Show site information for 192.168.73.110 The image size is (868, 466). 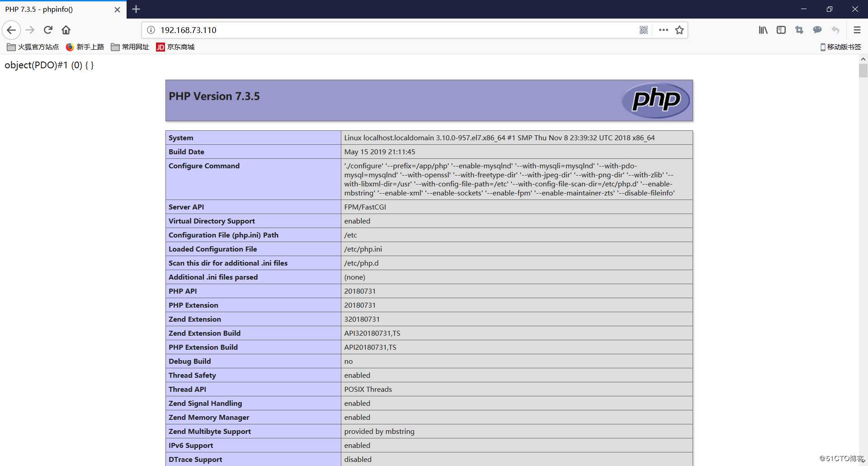pos(151,30)
